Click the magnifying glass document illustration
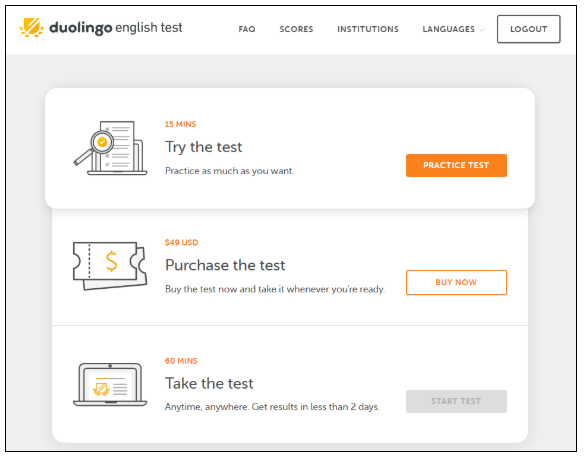Screen dimensions: 584x459 pyautogui.click(x=110, y=148)
